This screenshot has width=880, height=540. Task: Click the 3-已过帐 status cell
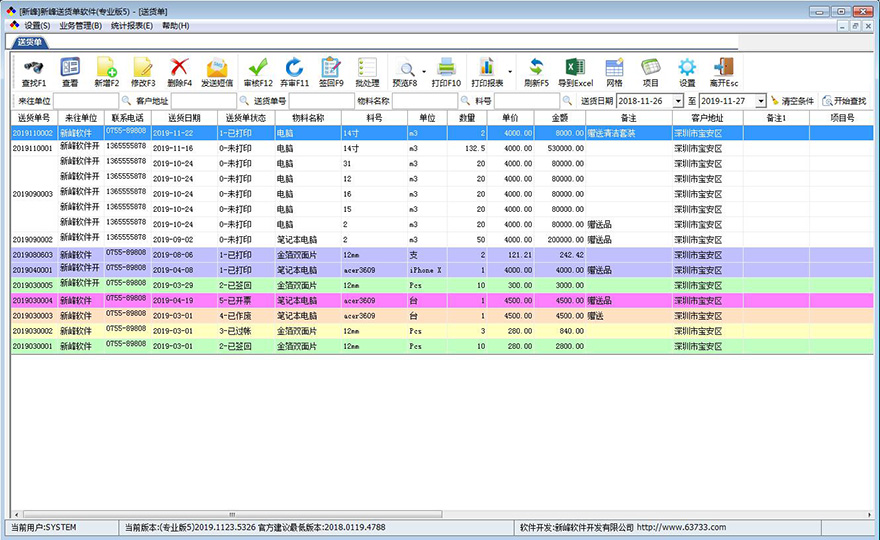246,331
